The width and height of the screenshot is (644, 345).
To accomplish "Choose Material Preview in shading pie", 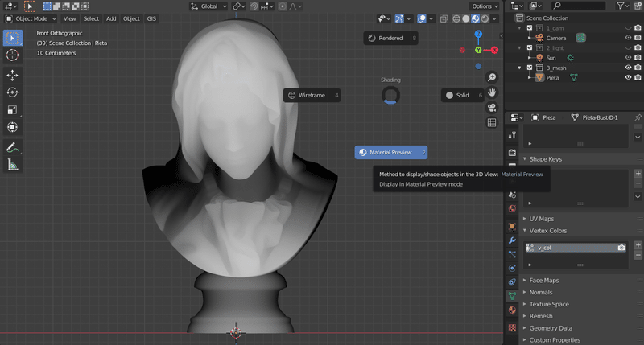I will tap(391, 152).
